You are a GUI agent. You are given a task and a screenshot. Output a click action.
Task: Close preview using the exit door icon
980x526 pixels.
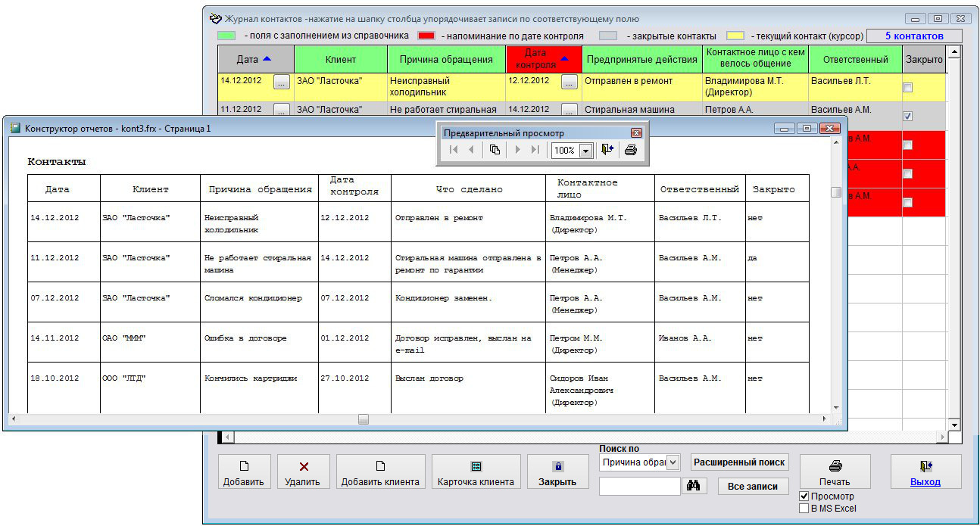point(607,150)
